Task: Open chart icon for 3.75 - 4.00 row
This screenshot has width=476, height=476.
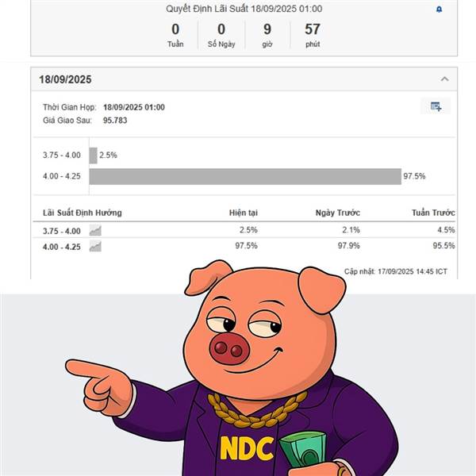Action: click(95, 231)
